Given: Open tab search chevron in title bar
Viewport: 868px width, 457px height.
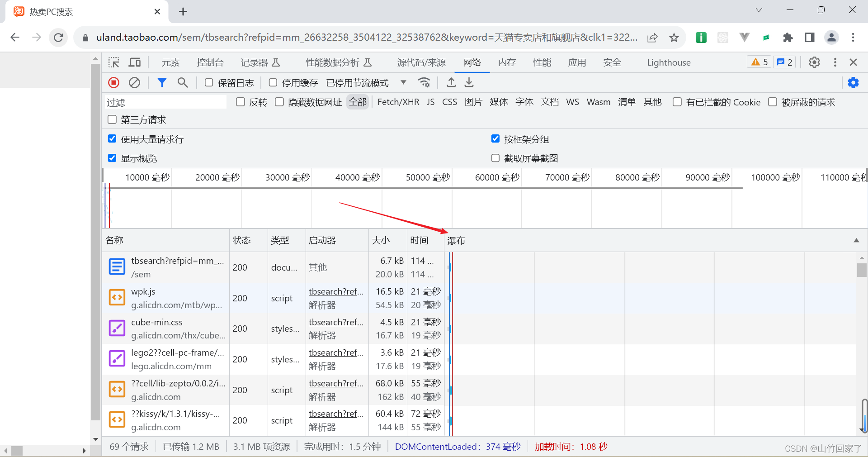Looking at the screenshot, I should [759, 10].
